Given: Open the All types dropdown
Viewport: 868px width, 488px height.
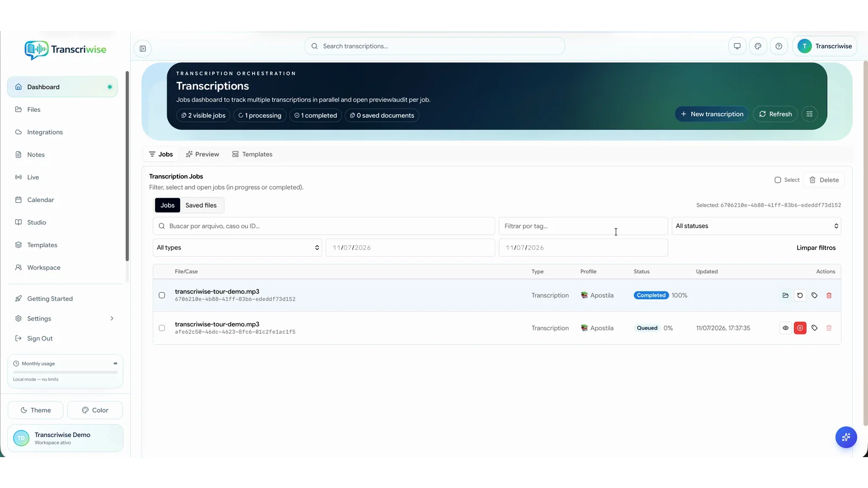Looking at the screenshot, I should pos(238,248).
